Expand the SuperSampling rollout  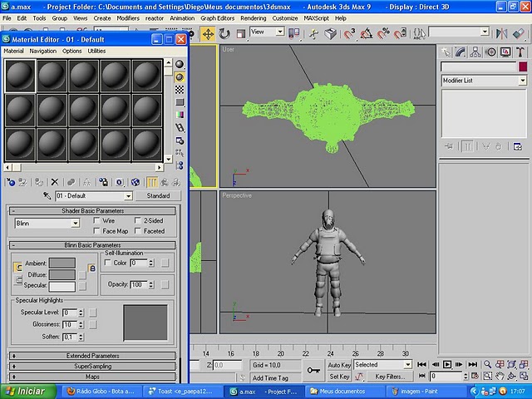click(x=92, y=367)
